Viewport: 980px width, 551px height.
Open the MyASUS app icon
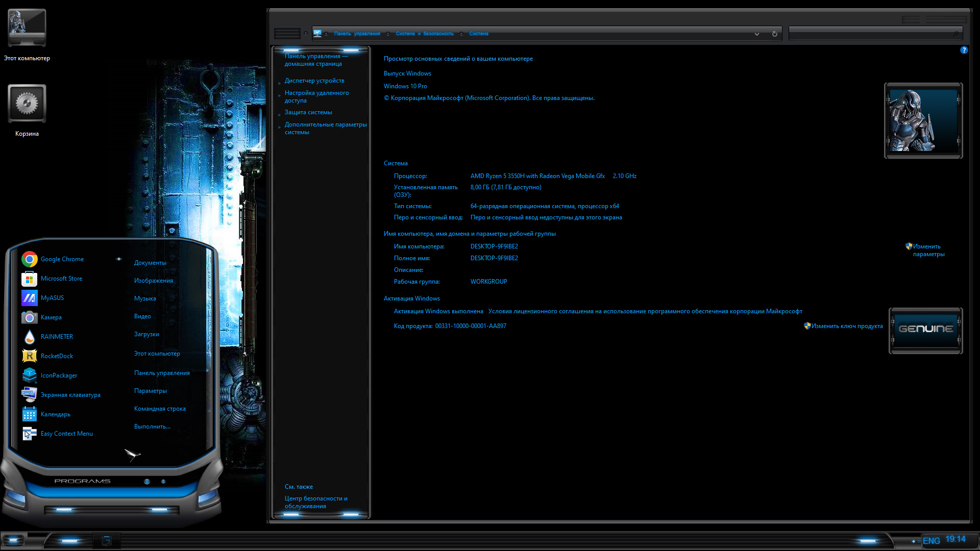click(x=29, y=298)
